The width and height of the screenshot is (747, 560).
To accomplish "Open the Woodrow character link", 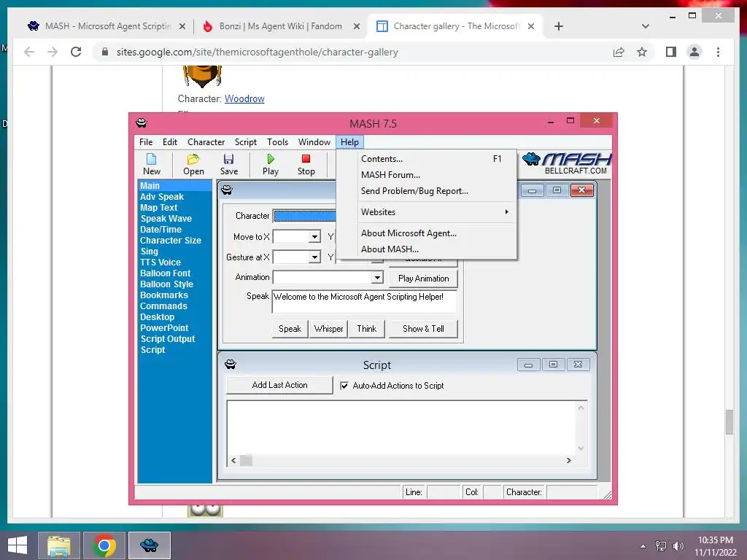I will [244, 98].
